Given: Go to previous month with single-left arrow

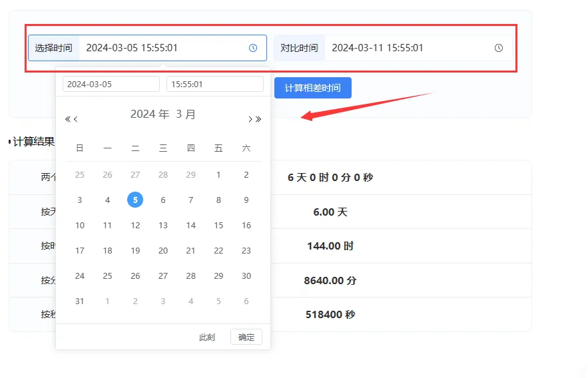Looking at the screenshot, I should point(76,119).
